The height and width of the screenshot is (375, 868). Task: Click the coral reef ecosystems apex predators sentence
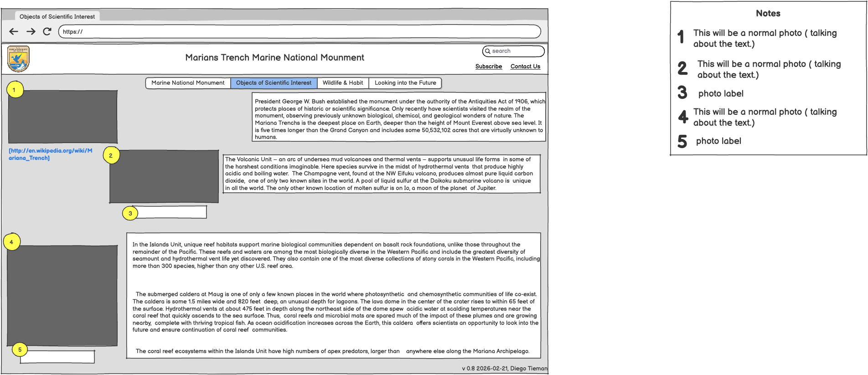coord(332,351)
